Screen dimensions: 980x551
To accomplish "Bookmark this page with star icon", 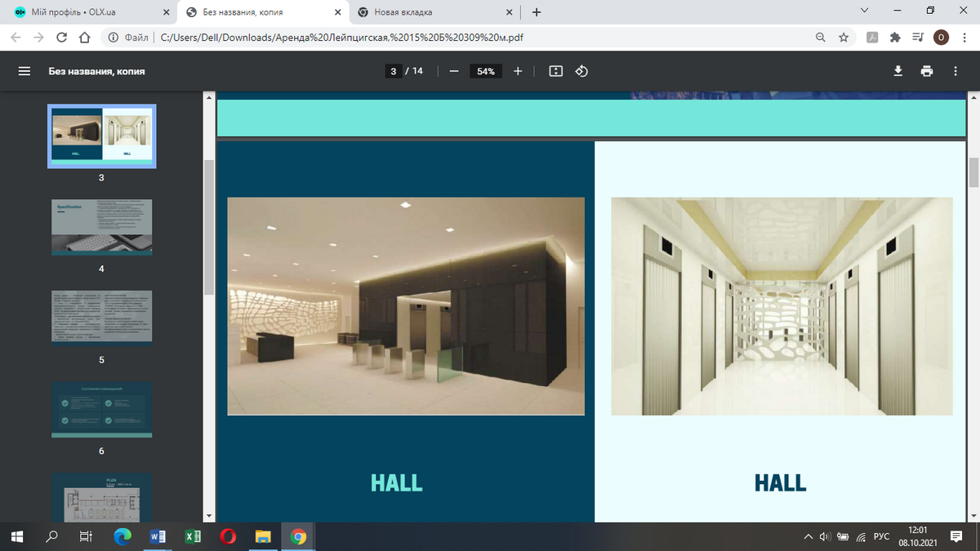I will pos(844,38).
